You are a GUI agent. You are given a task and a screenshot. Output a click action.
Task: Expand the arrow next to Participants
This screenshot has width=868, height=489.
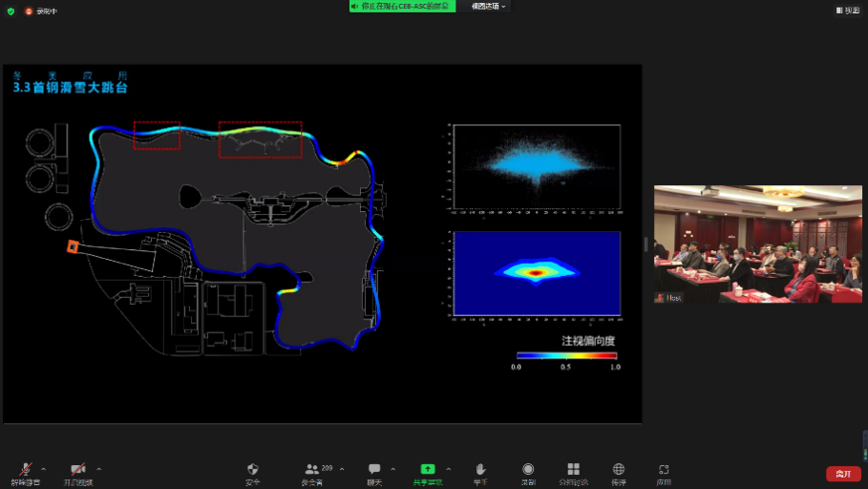click(342, 469)
